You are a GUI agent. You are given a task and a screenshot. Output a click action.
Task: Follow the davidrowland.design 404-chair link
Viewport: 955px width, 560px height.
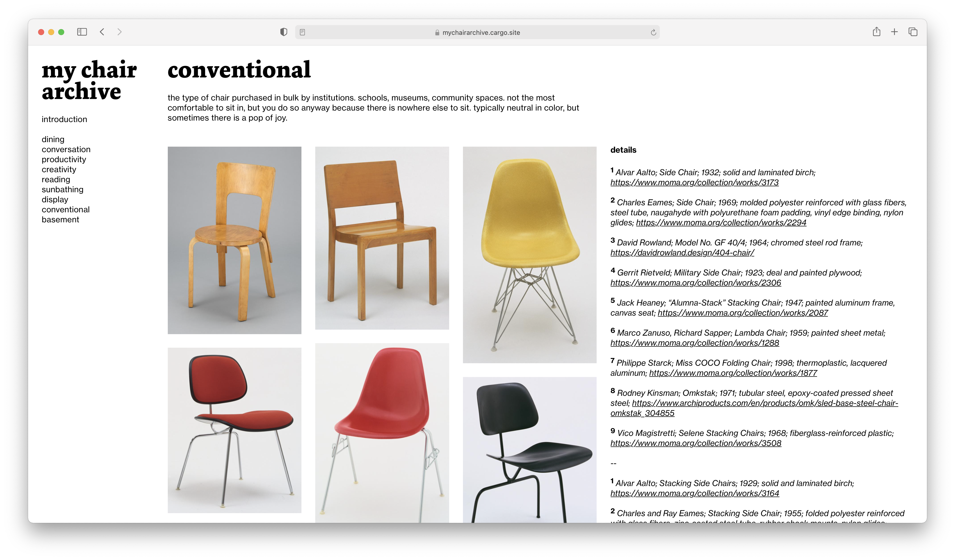coord(682,253)
